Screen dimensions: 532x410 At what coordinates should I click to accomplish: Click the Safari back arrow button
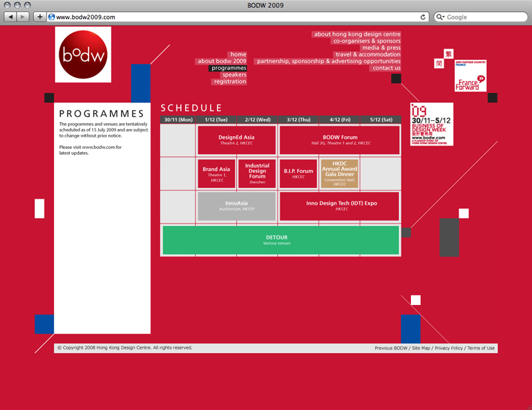click(11, 17)
